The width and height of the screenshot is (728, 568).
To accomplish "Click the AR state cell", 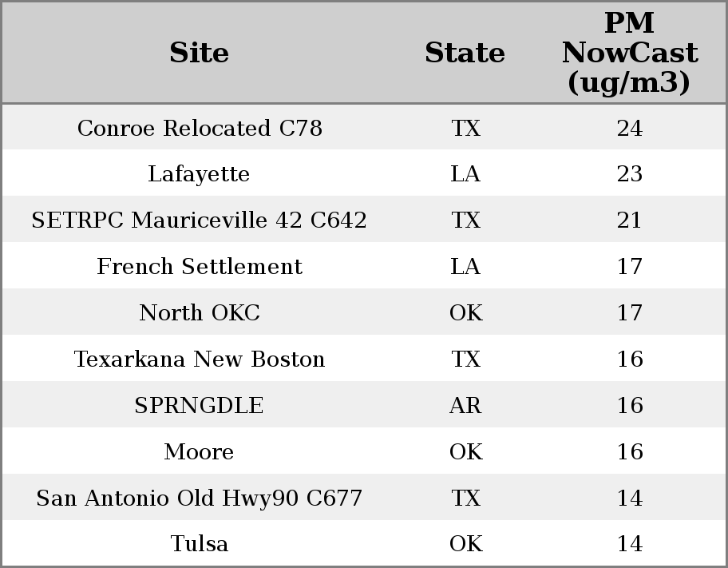I will (x=465, y=406).
